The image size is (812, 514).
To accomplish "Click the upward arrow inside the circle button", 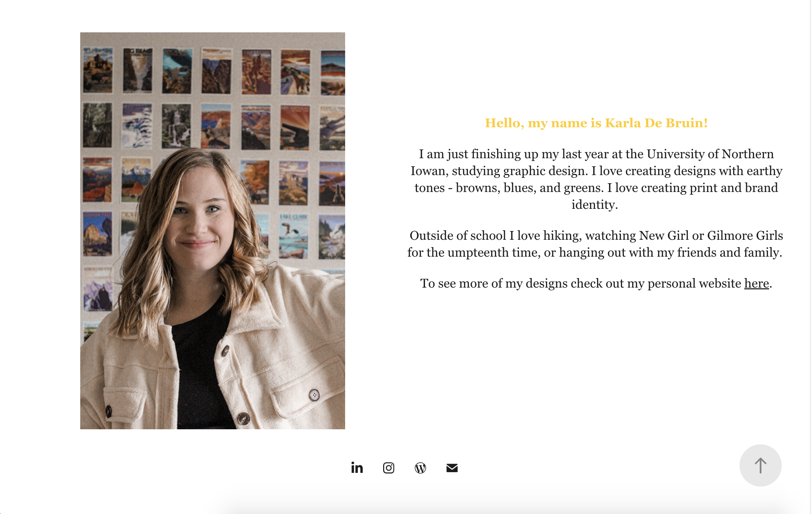I will (x=760, y=465).
